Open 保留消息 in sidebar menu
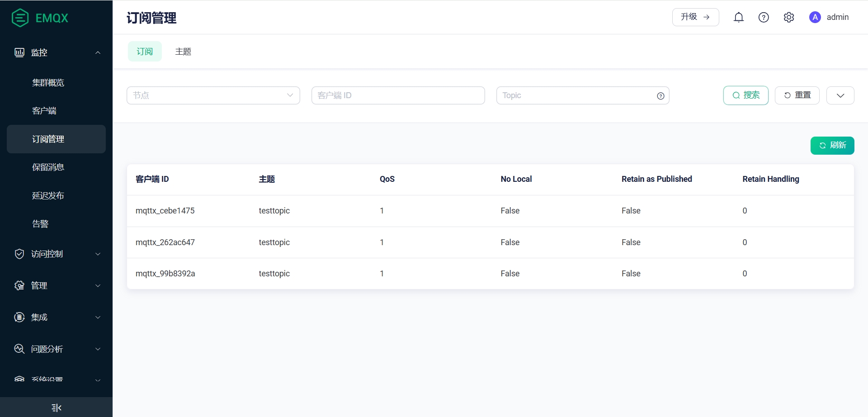The height and width of the screenshot is (417, 868). [48, 167]
